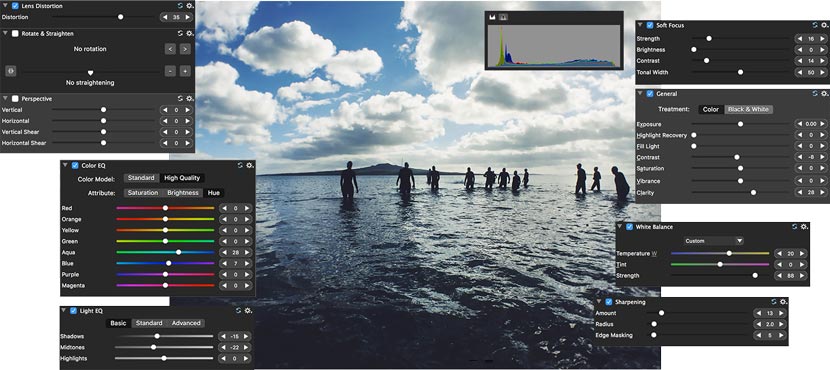Click the Aqua hue slider handle
Image resolution: width=830 pixels, height=370 pixels.
[178, 252]
